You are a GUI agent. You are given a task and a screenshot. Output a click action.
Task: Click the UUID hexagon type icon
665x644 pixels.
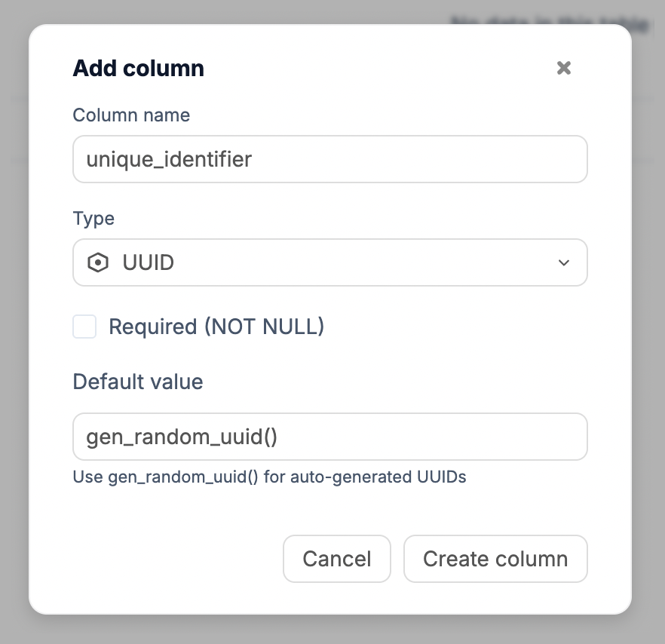tap(98, 262)
